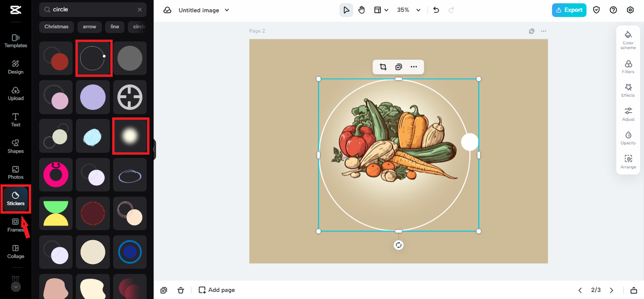Open the Photos panel
This screenshot has height=299, width=644.
tap(16, 173)
